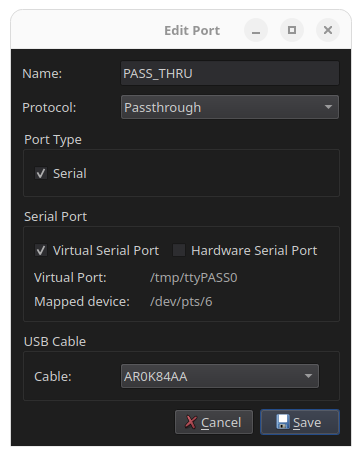The width and height of the screenshot is (362, 457).
Task: Minimize the Edit Port window
Action: 256,30
